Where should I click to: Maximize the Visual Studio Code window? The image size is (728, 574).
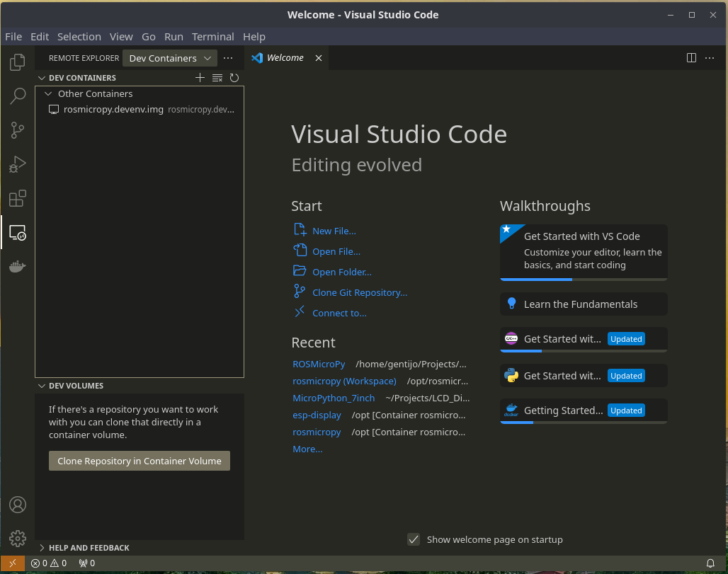tap(692, 15)
